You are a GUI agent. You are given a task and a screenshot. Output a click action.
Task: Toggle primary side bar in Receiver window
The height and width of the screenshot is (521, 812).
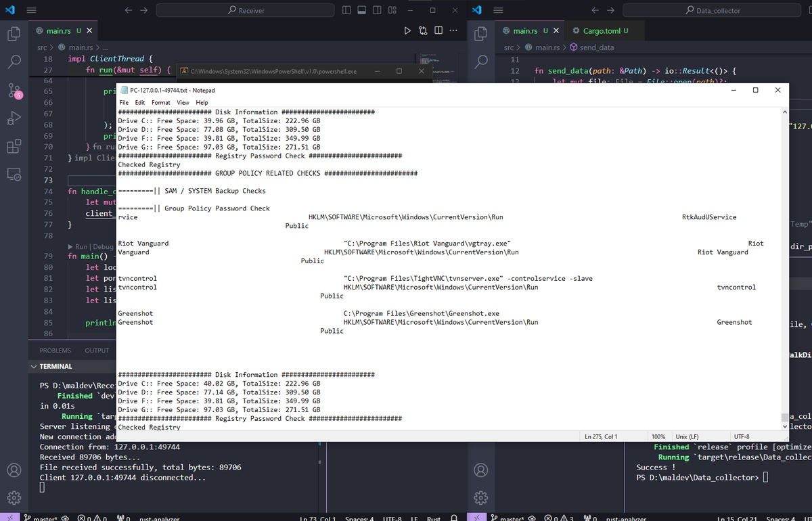click(347, 10)
